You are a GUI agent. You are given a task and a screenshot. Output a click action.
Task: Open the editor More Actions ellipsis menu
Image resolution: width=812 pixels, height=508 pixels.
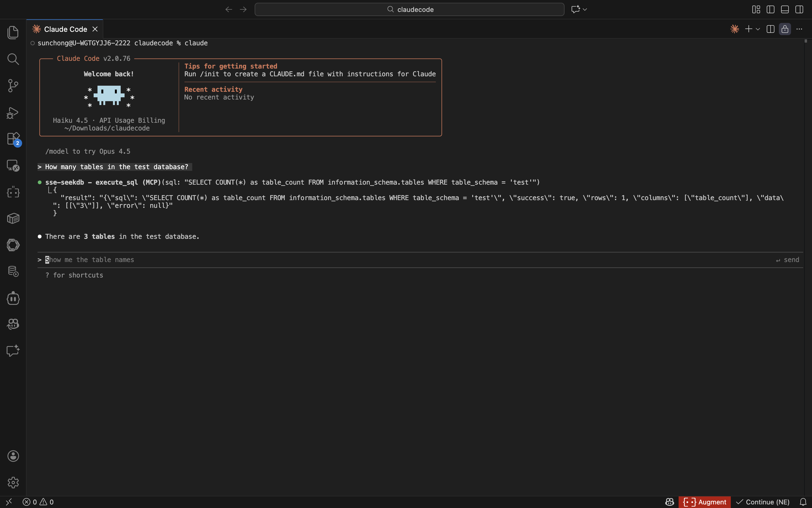pyautogui.click(x=799, y=29)
